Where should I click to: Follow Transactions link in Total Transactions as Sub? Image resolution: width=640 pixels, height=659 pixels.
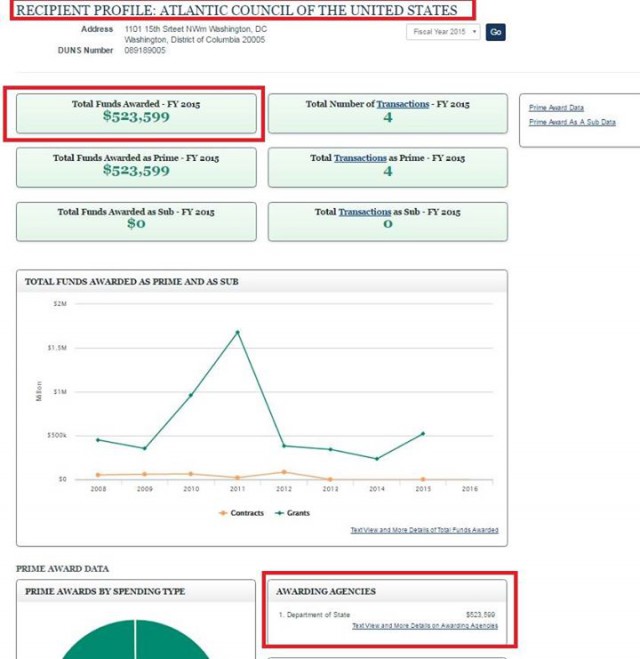[365, 212]
